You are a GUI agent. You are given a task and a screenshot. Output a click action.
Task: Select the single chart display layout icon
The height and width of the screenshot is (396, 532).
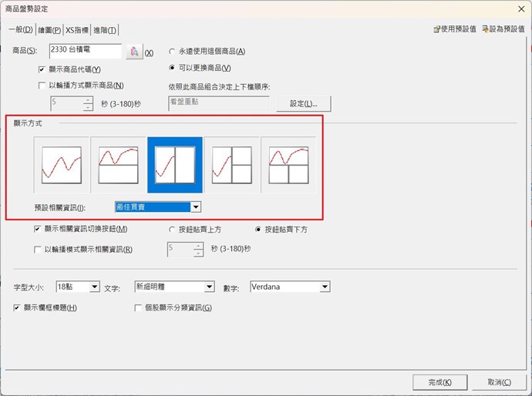pos(61,165)
